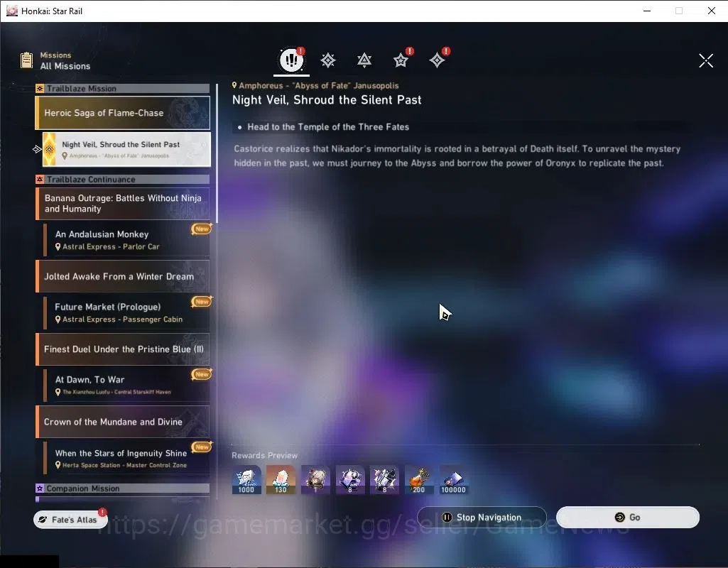Image resolution: width=728 pixels, height=568 pixels.
Task: Open Banana Outrage: Battles Without Ninja mission
Action: (x=123, y=204)
